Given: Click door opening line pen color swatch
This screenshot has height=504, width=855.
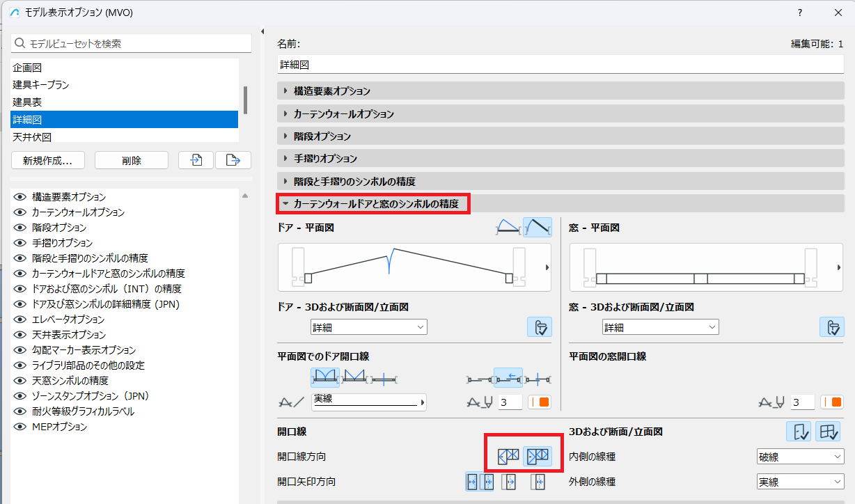Looking at the screenshot, I should 540,402.
